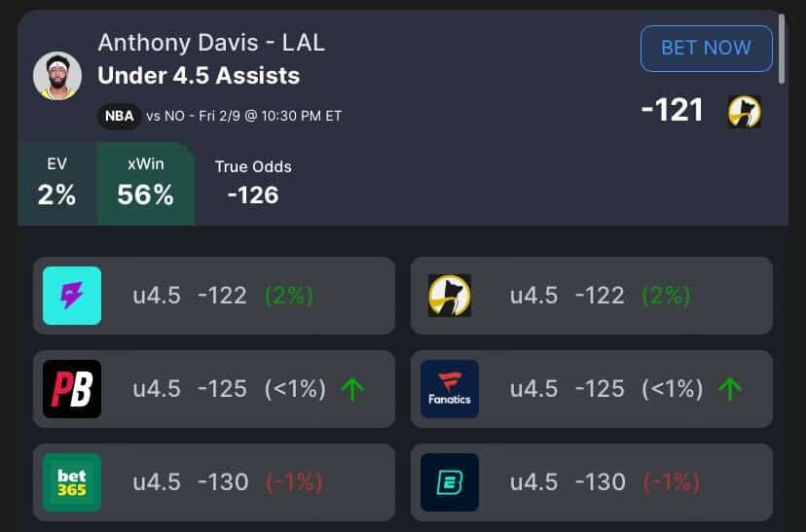Screen dimensions: 806x532
Task: Click the Fanatics sportsbook logo
Action: tap(450, 389)
